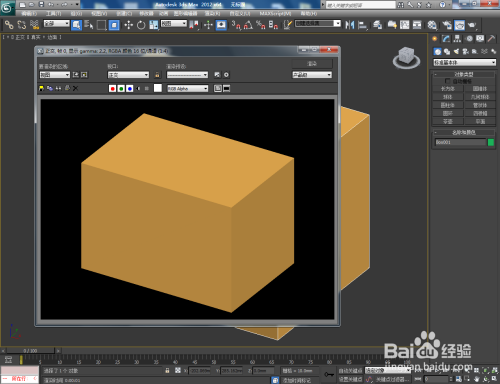The height and width of the screenshot is (384, 500).
Task: Click the white color swatch in the render window
Action: [158, 88]
